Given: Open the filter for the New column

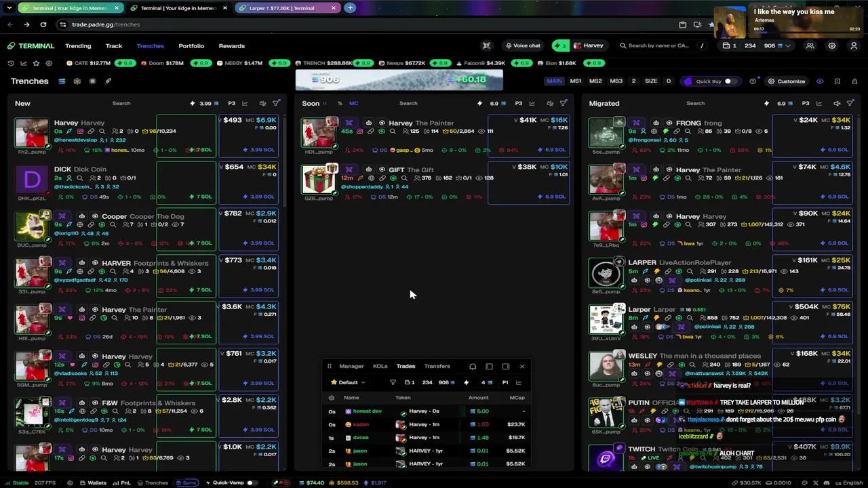Looking at the screenshot, I should (276, 104).
